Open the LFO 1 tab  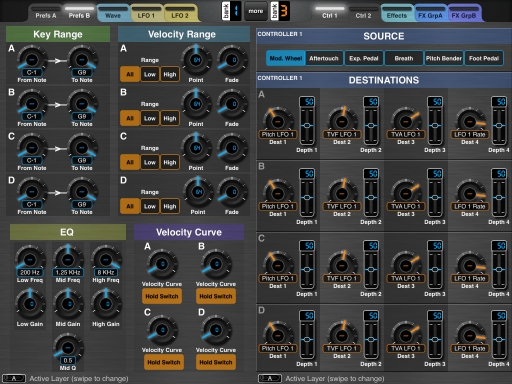point(146,13)
